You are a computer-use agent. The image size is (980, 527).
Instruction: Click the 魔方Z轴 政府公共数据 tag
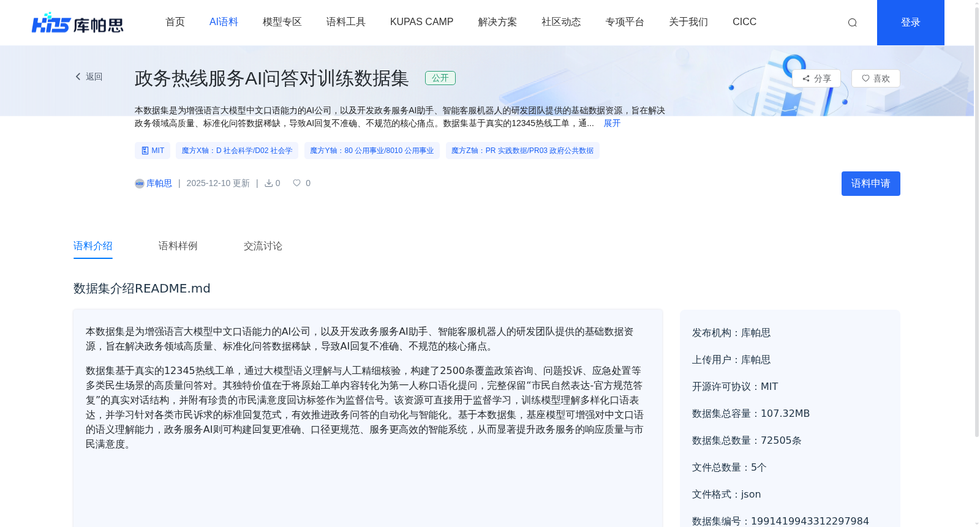click(x=522, y=151)
